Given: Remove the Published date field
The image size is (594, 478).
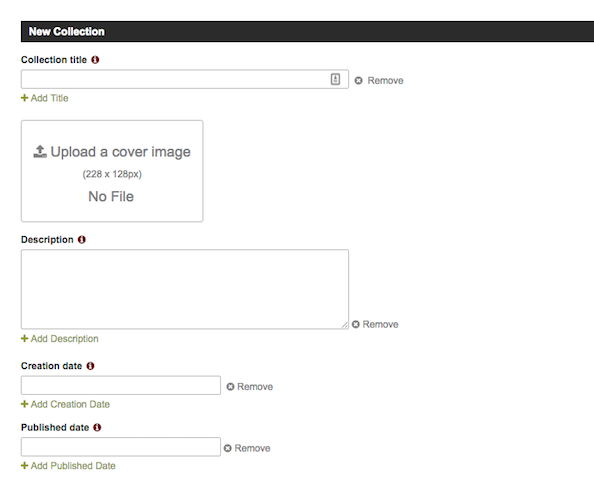Looking at the screenshot, I should (247, 448).
